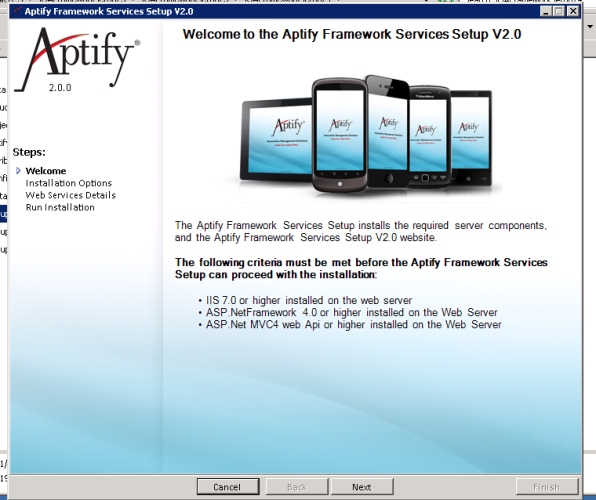Screen dimensions: 596x500
Task: Click the ASP.Net MVC4 web Api line
Action: pyautogui.click(x=353, y=325)
